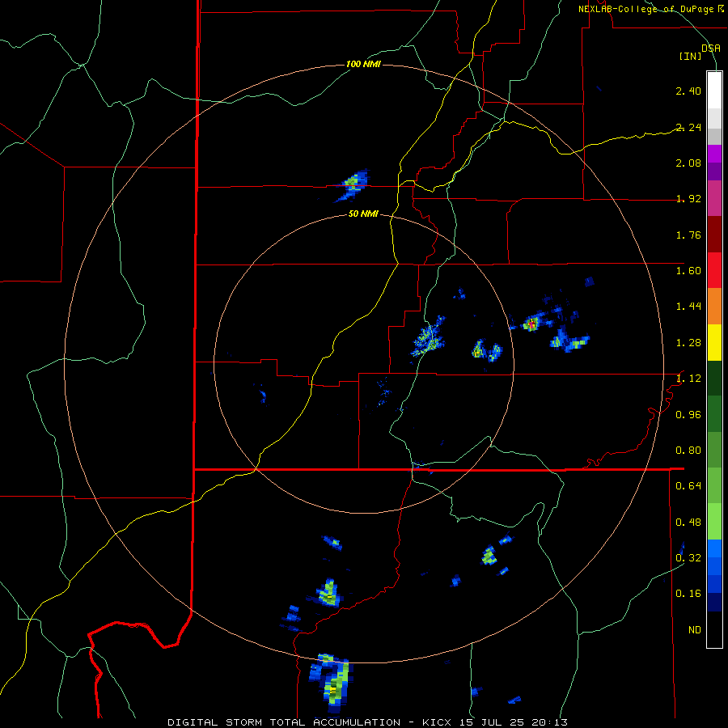Click the NEXLAB-College of DuPage label
Viewport: 728px width, 728px height.
point(646,9)
